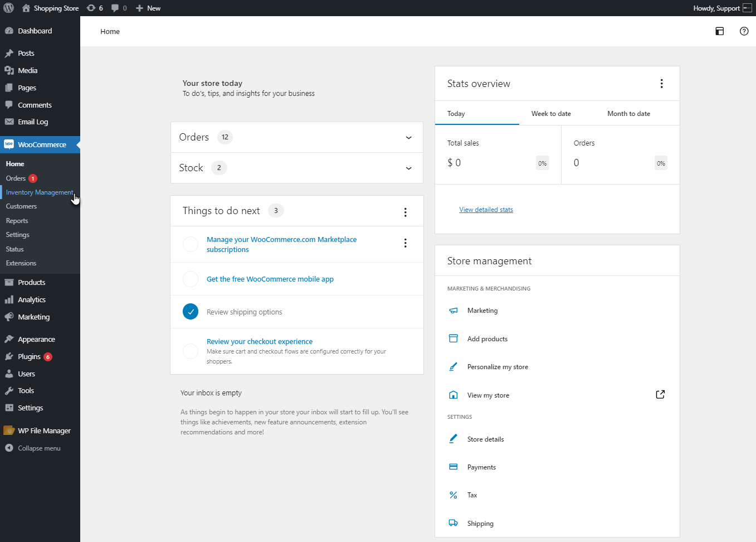The width and height of the screenshot is (756, 542).
Task: Click the View detailed stats link
Action: [x=486, y=210]
